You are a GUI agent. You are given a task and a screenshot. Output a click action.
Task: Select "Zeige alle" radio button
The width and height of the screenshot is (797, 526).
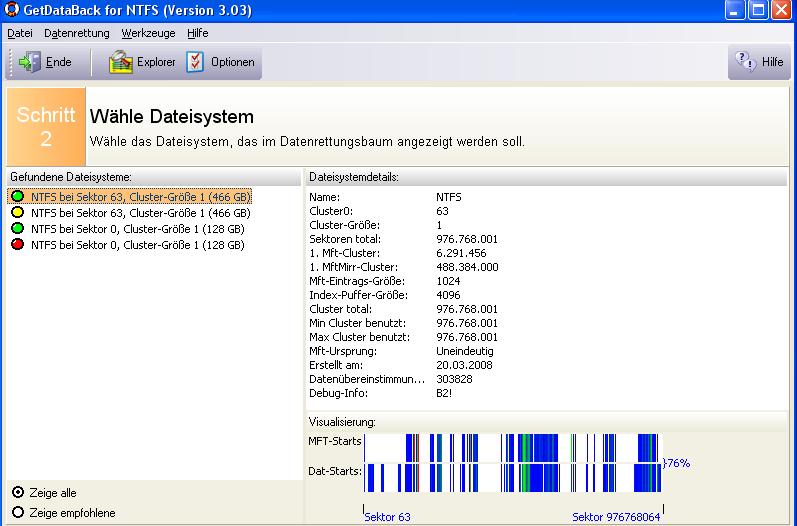[18, 492]
